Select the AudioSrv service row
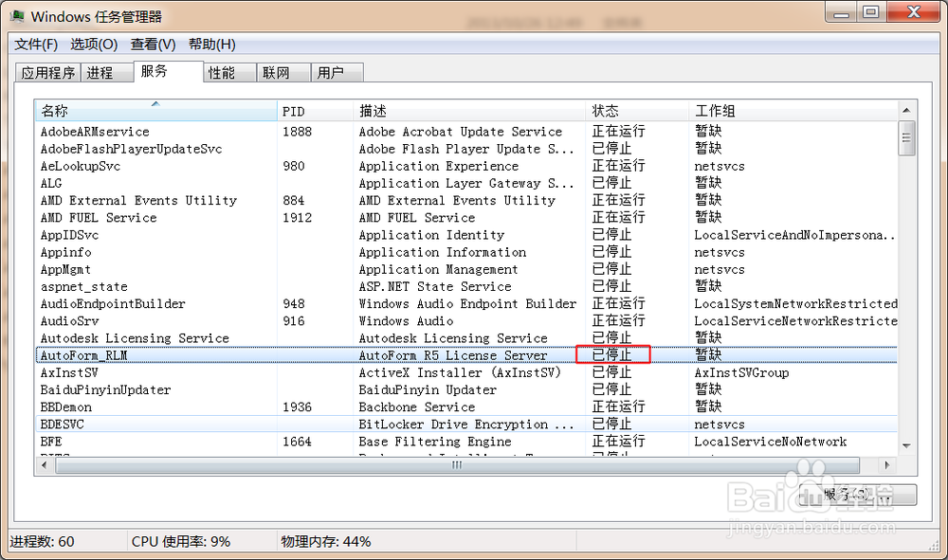The width and height of the screenshot is (948, 560). pyautogui.click(x=466, y=321)
